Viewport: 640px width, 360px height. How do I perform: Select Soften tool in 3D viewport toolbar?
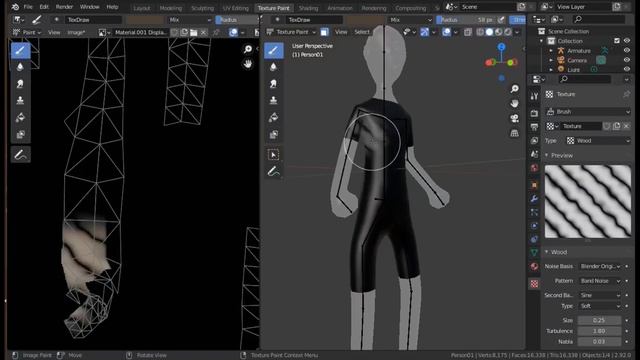tap(273, 67)
